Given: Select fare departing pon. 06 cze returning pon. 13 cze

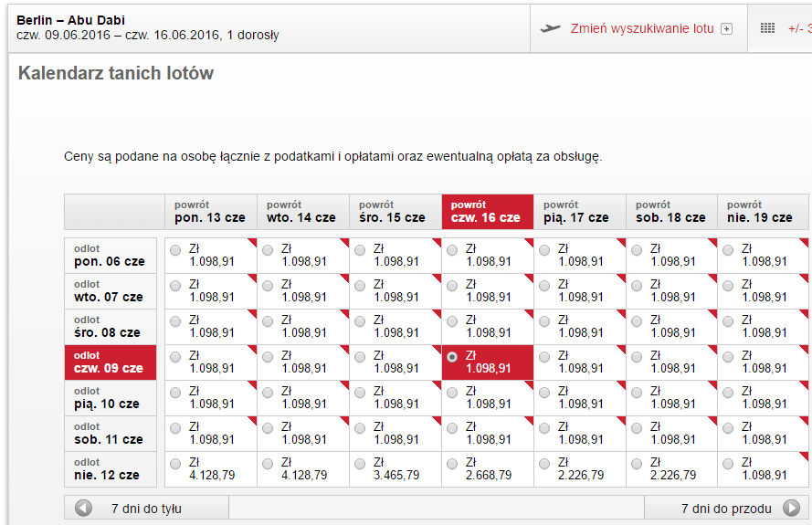Looking at the screenshot, I should tap(175, 250).
